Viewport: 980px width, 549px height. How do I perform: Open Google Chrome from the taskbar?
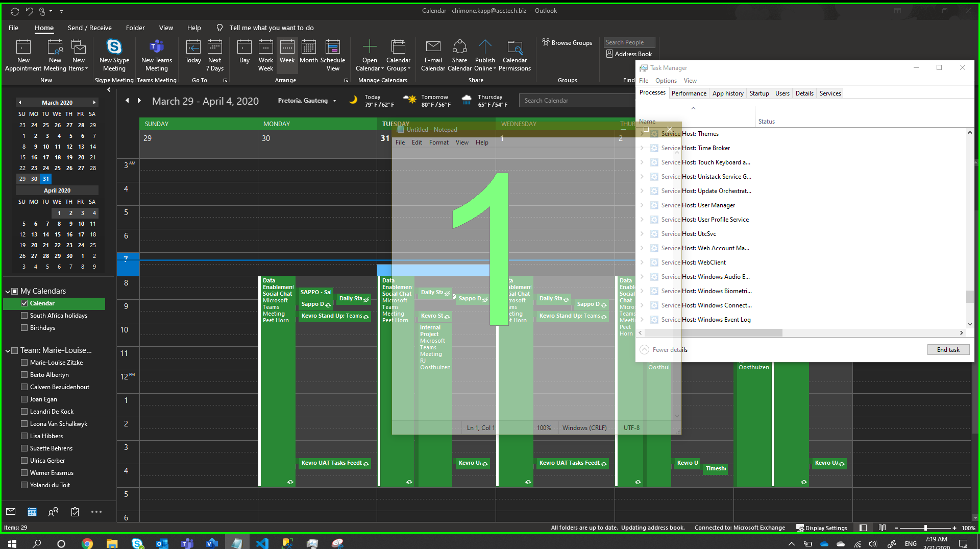pos(87,543)
